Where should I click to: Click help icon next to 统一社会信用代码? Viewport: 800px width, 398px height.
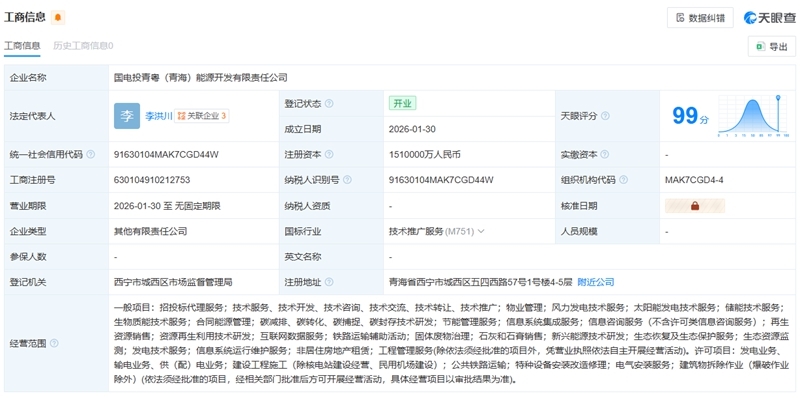(x=90, y=155)
